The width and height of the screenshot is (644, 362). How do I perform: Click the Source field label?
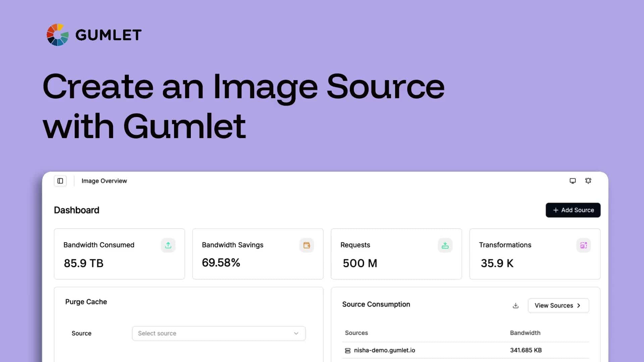click(82, 334)
